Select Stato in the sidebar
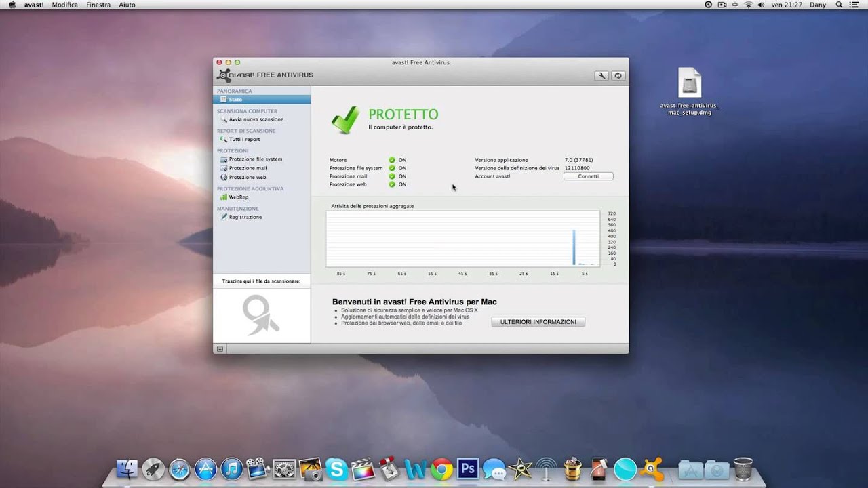The image size is (868, 488). (262, 99)
